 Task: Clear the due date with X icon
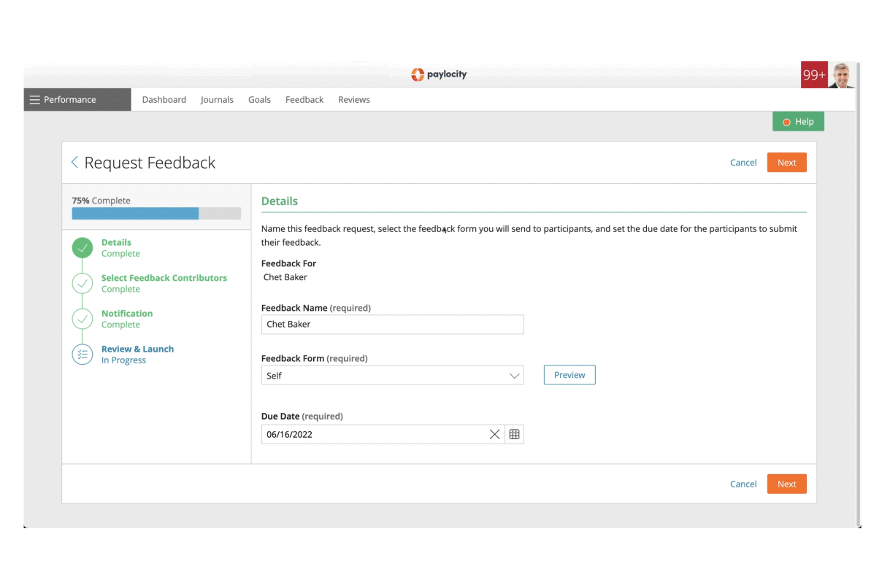pyautogui.click(x=494, y=434)
